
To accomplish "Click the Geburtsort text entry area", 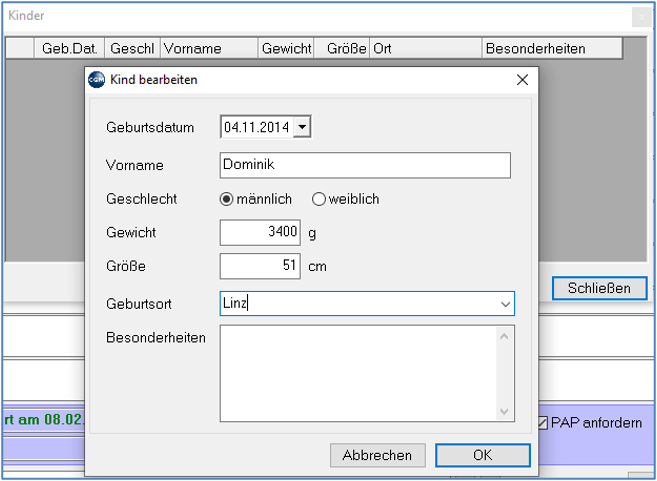I will (x=359, y=304).
